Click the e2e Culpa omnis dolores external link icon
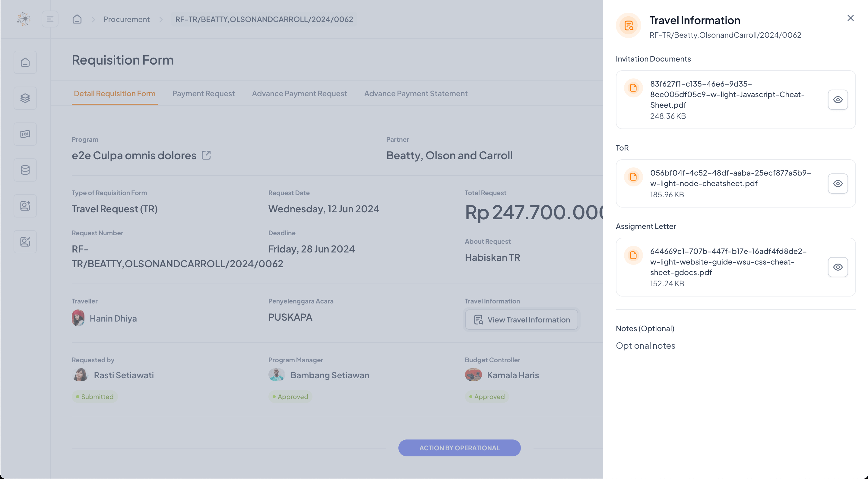Screen dimensions: 868x479 tap(207, 155)
